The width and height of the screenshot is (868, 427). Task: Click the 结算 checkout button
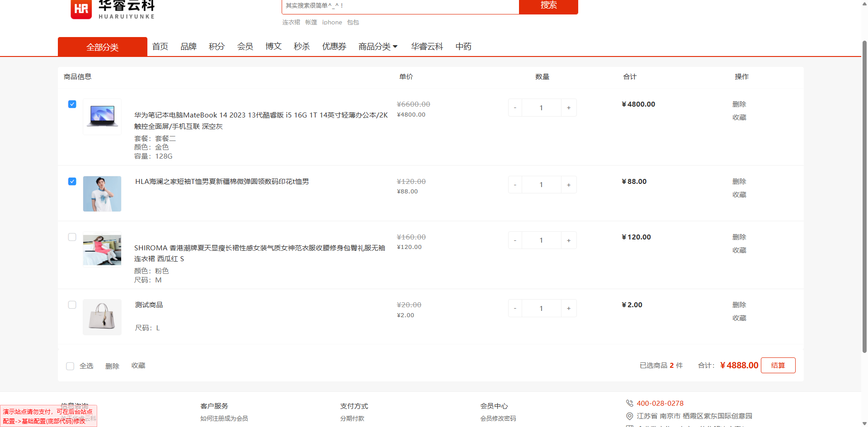[778, 365]
